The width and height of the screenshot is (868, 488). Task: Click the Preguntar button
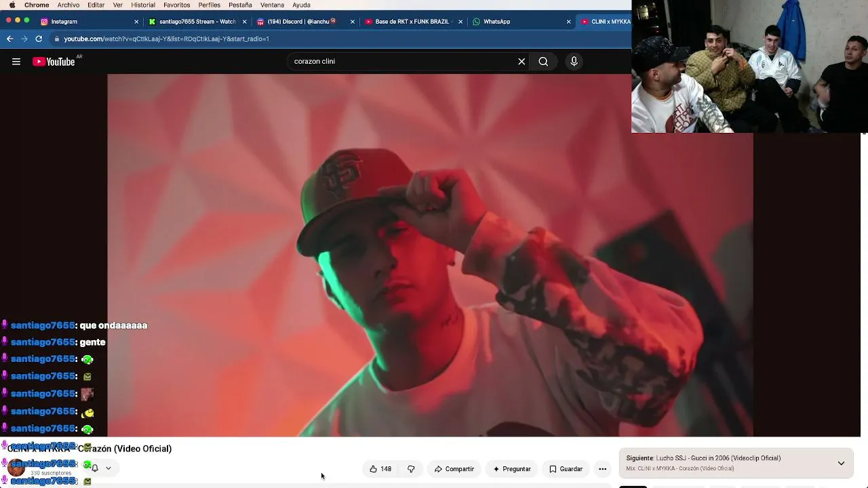(x=512, y=469)
